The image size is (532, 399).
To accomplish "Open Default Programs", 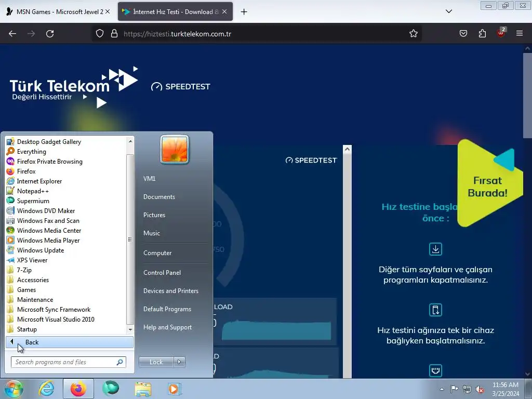I will click(x=167, y=309).
